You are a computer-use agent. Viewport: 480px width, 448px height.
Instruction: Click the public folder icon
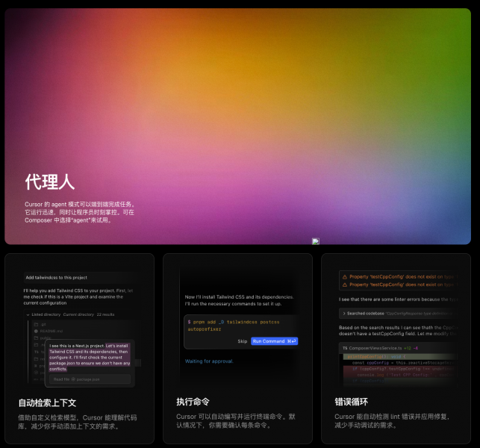(x=36, y=337)
